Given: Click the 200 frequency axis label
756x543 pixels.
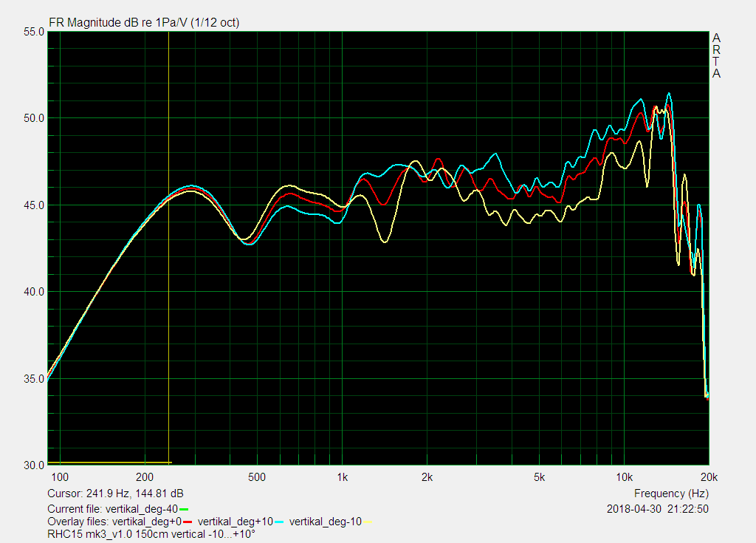Looking at the screenshot, I should pyautogui.click(x=145, y=477).
